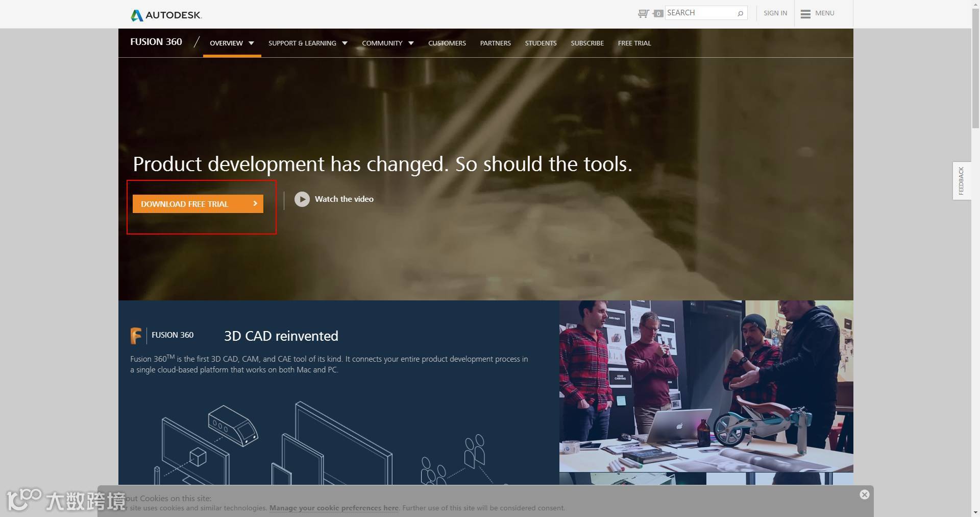Open the Subscribe page
The image size is (980, 517).
[x=587, y=43]
